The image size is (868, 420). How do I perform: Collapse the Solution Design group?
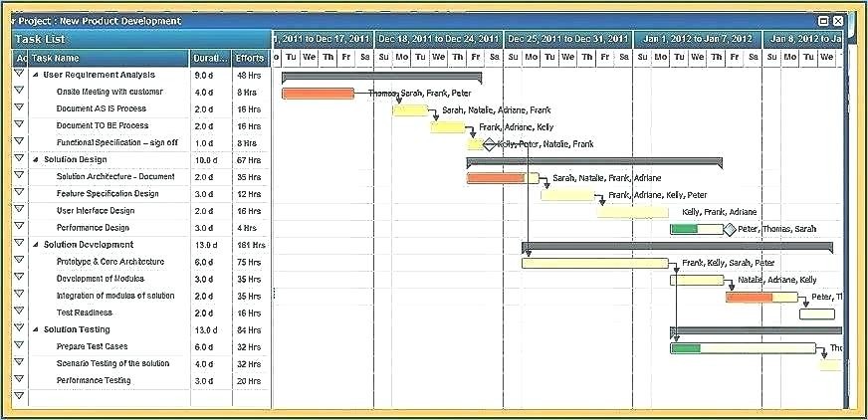coord(36,159)
